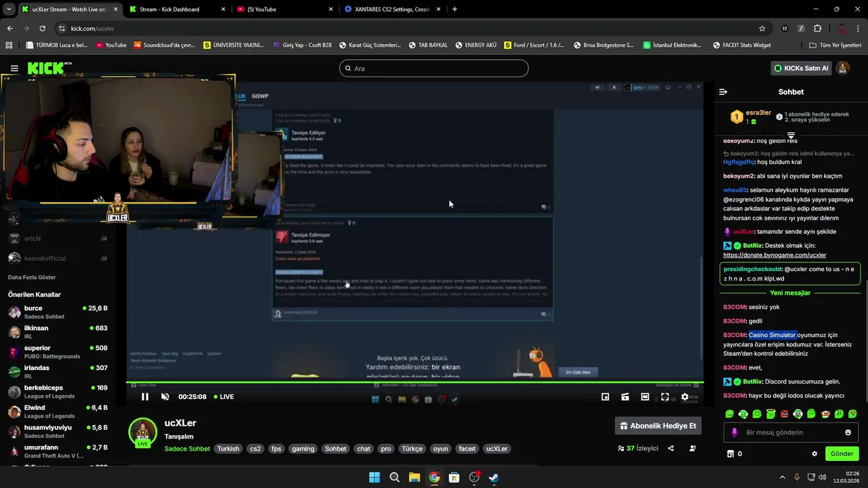Focus the Ara search box
Screen dimensions: 868x488
pyautogui.click(x=433, y=68)
